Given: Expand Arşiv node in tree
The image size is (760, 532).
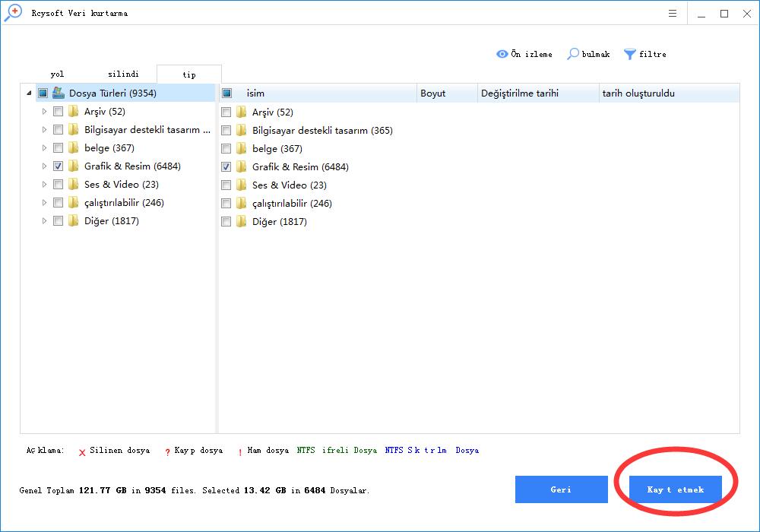Looking at the screenshot, I should 44,112.
